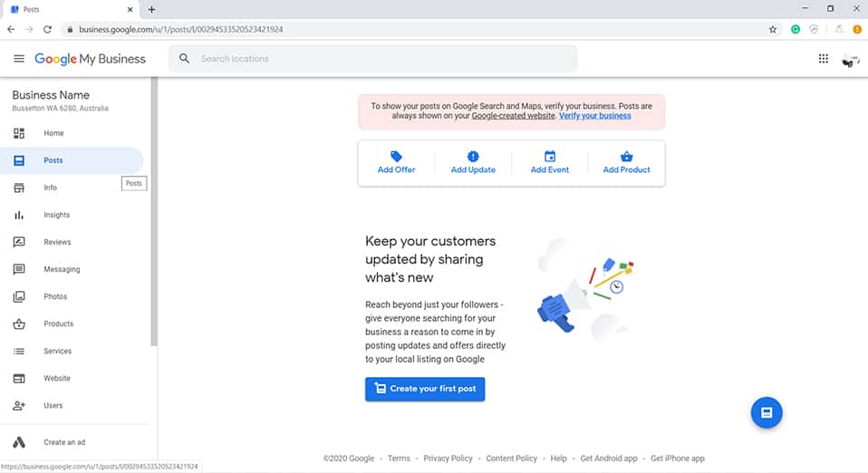Close the Posts browser tab
Screen dimensions: 868x473
[x=130, y=9]
